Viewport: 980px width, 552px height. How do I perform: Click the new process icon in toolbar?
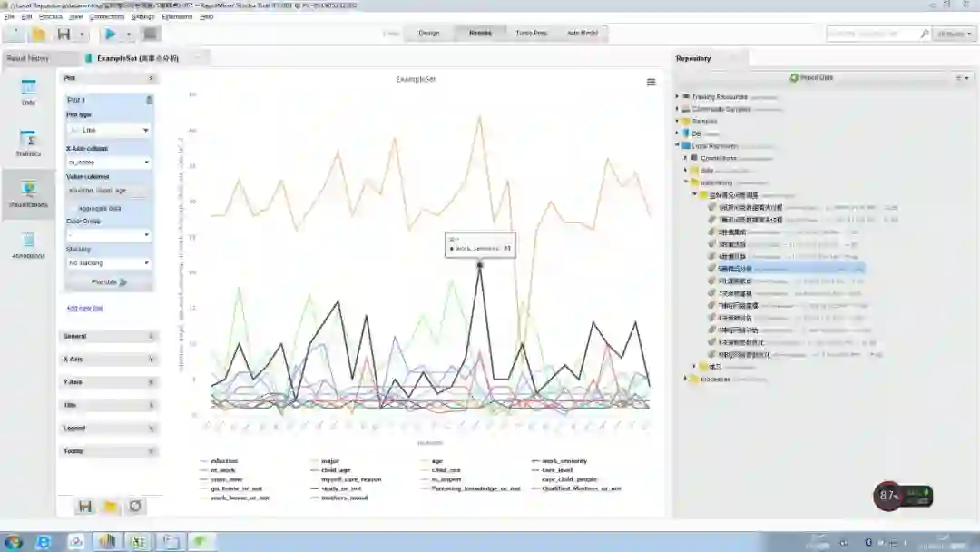coord(15,34)
